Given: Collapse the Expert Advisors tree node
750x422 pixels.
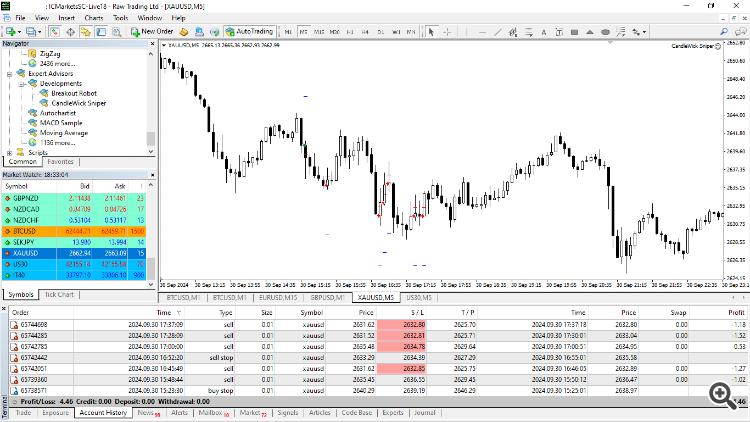Looking at the screenshot, I should click(x=9, y=74).
